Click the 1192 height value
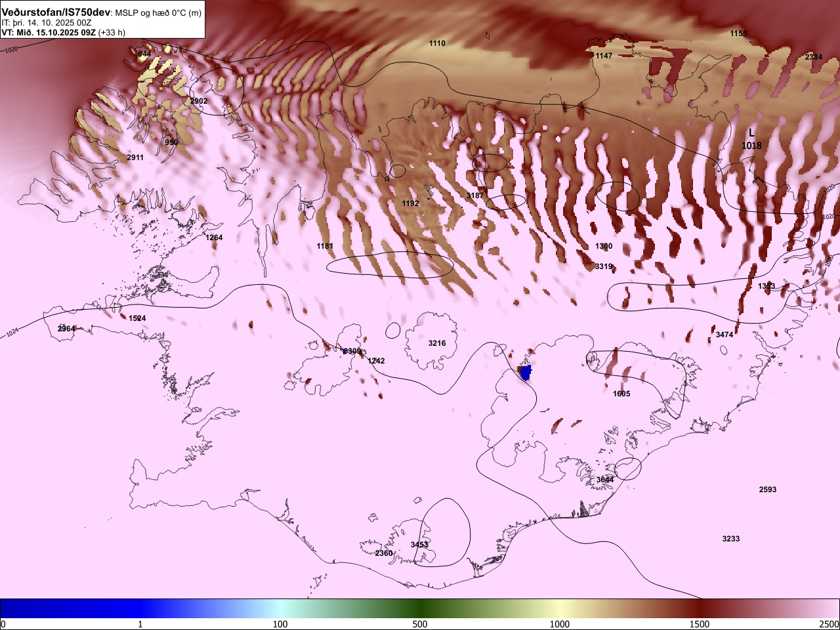 tap(410, 203)
